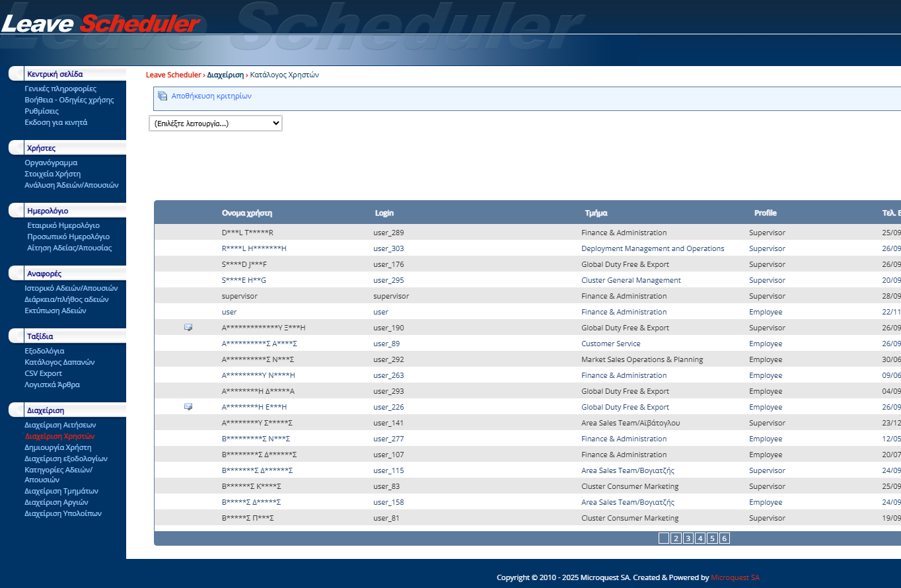Open the user_303 login link
Image resolution: width=901 pixels, height=588 pixels.
tap(388, 248)
